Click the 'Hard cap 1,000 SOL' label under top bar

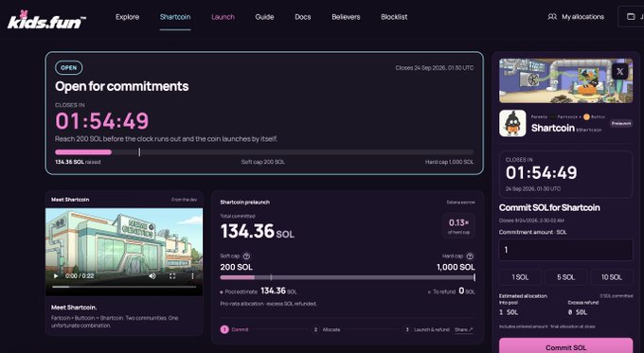(449, 162)
